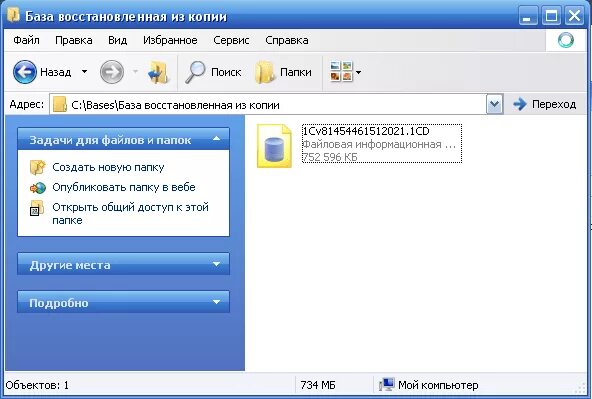The height and width of the screenshot is (399, 592).
Task: Open Back history dropdown arrow
Action: [x=85, y=71]
